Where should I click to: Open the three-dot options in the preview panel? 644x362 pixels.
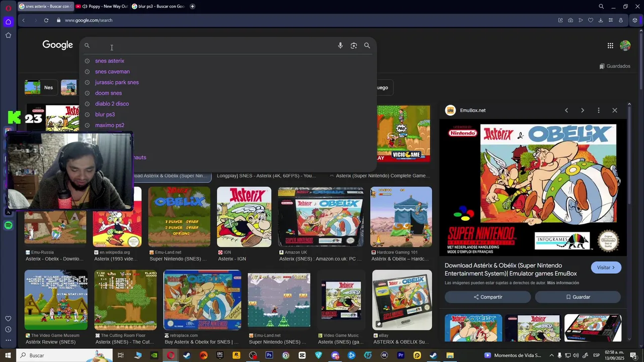(598, 110)
